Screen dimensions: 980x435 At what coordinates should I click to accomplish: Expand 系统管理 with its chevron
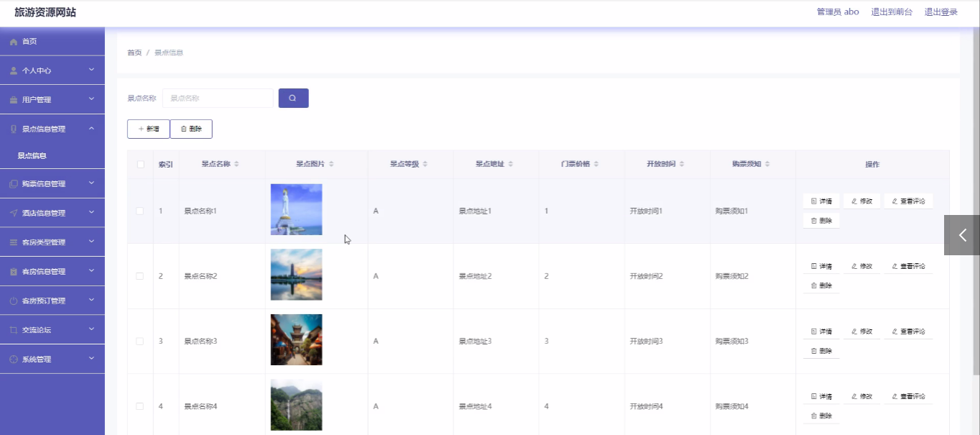[x=91, y=359]
